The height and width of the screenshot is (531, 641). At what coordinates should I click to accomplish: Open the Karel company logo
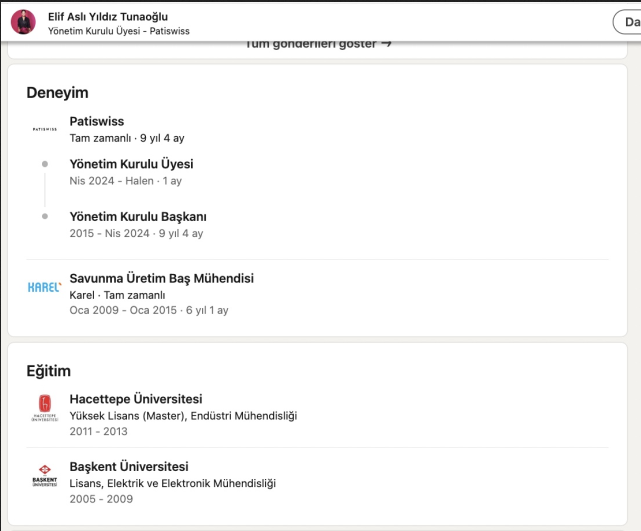click(45, 287)
